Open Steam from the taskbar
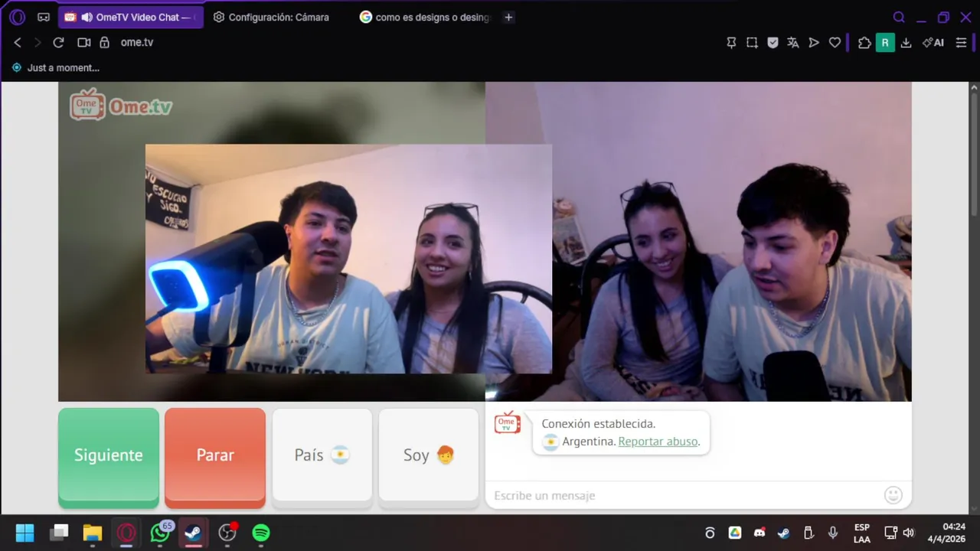980x551 pixels. [x=194, y=533]
